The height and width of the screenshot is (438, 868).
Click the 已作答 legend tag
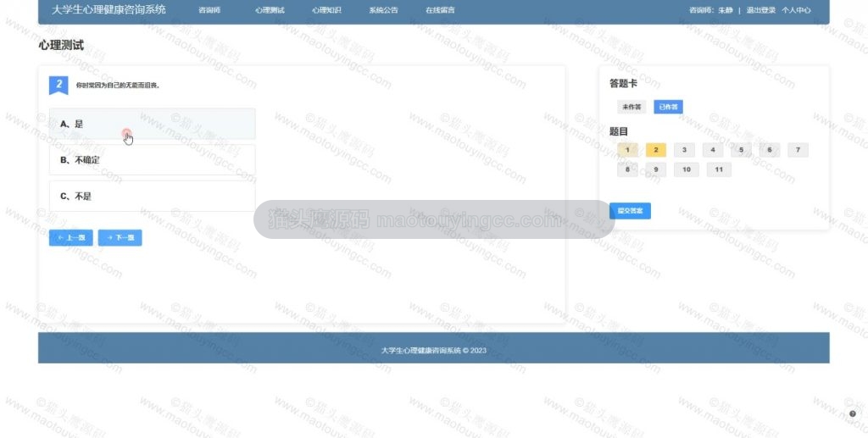pyautogui.click(x=668, y=107)
